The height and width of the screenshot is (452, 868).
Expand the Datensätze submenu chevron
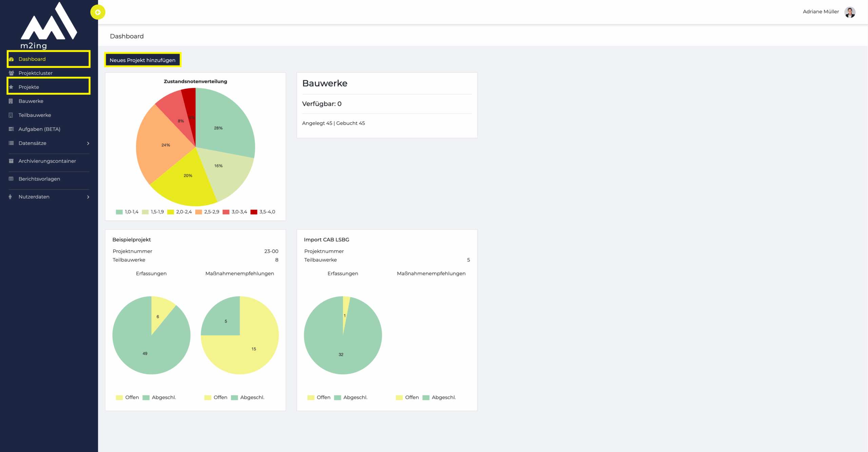click(88, 143)
